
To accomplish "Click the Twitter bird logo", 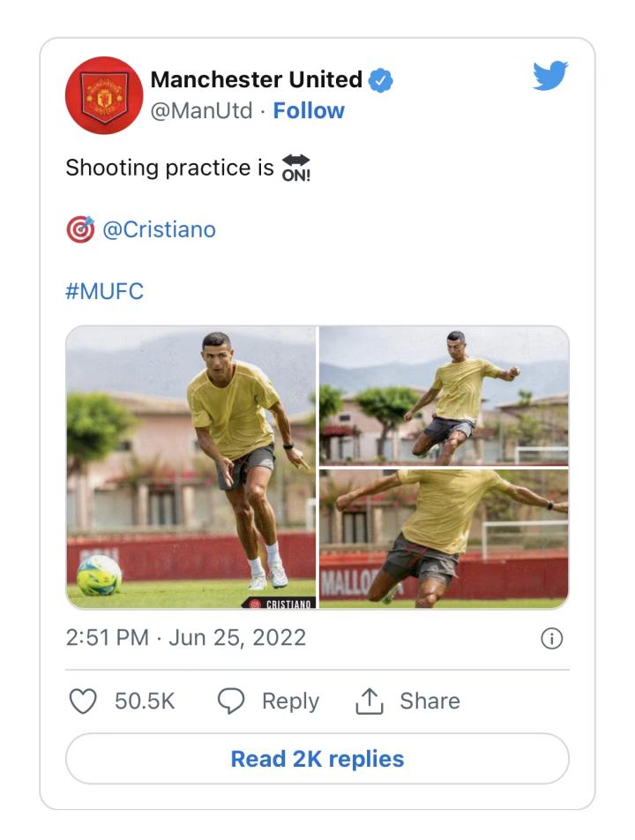I will (550, 77).
